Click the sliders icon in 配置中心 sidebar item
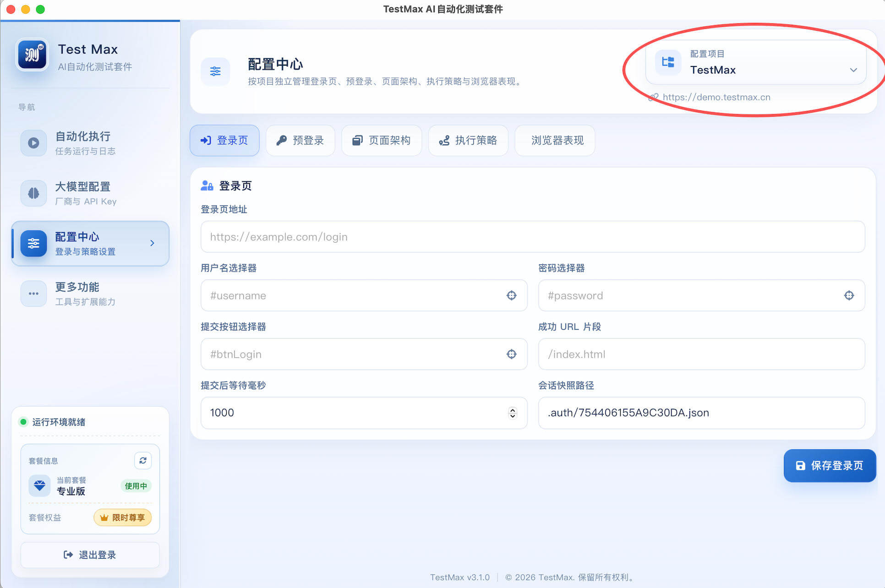The image size is (885, 588). (x=33, y=243)
